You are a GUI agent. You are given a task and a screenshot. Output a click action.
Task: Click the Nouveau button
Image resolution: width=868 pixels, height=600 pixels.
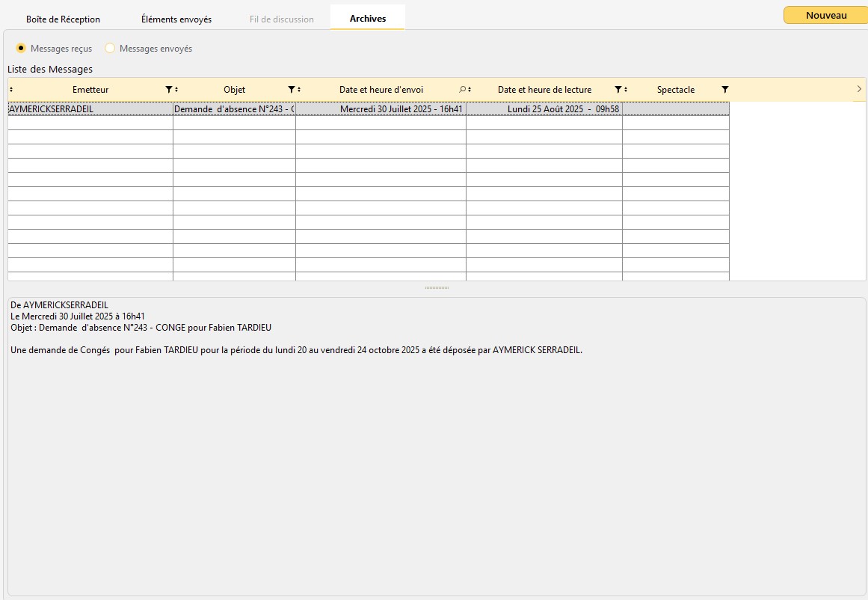click(x=826, y=15)
